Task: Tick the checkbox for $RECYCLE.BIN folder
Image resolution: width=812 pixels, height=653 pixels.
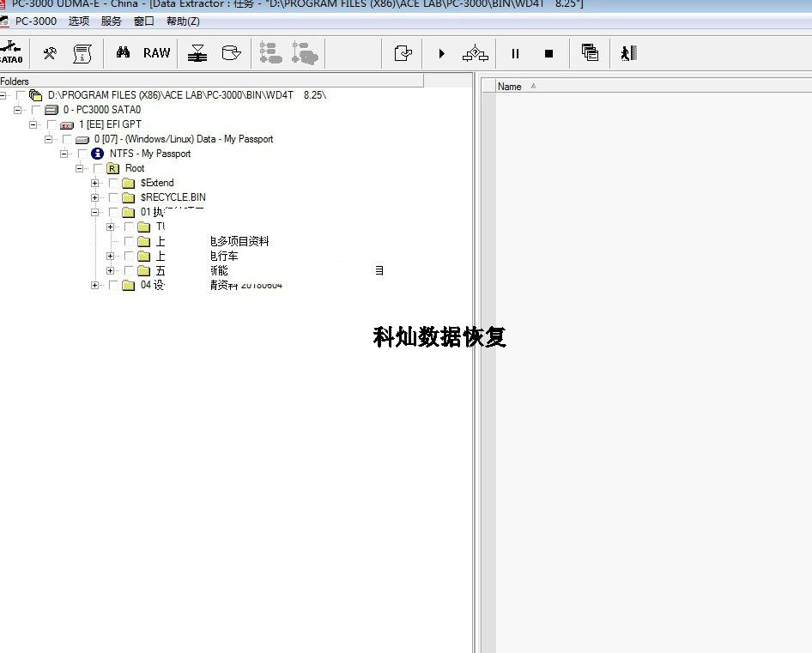Action: [x=113, y=197]
